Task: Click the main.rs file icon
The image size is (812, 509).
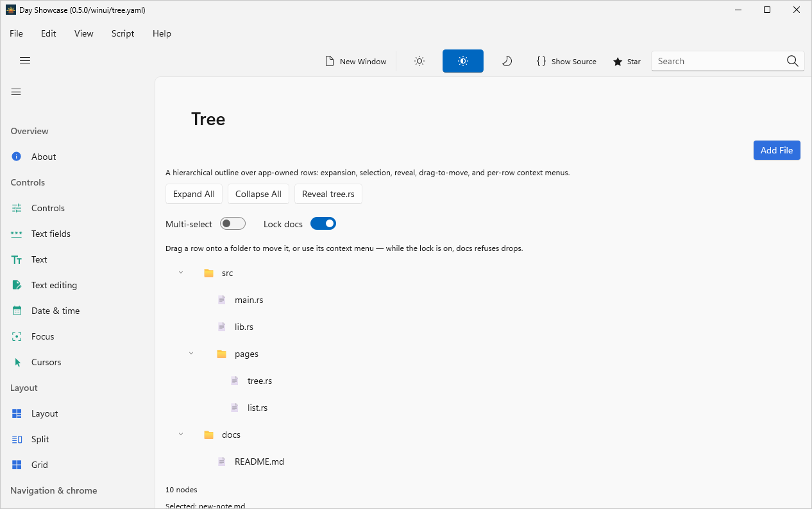Action: coord(221,300)
